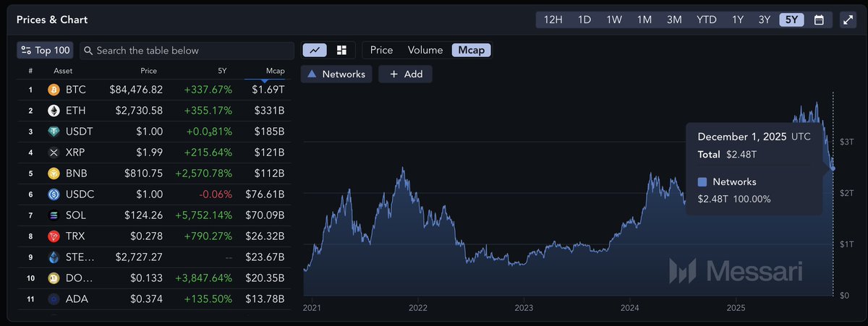Click the BTC coin icon
The height and width of the screenshot is (326, 868).
(53, 90)
